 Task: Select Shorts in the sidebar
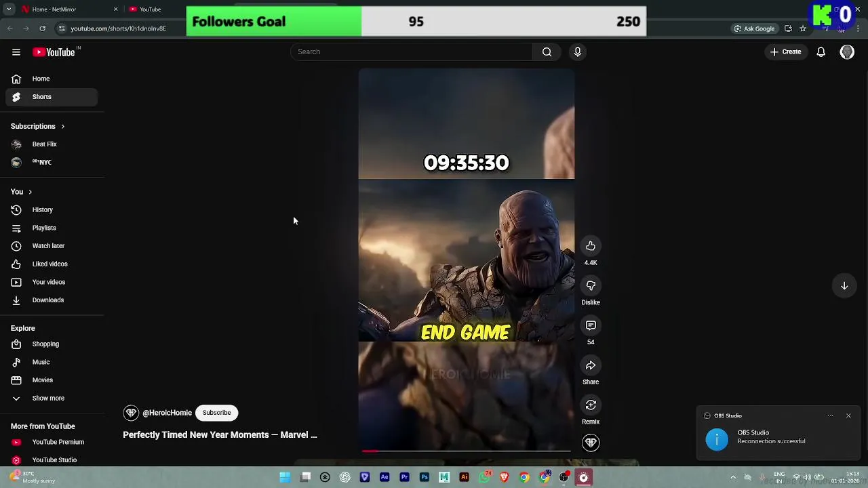pos(52,97)
